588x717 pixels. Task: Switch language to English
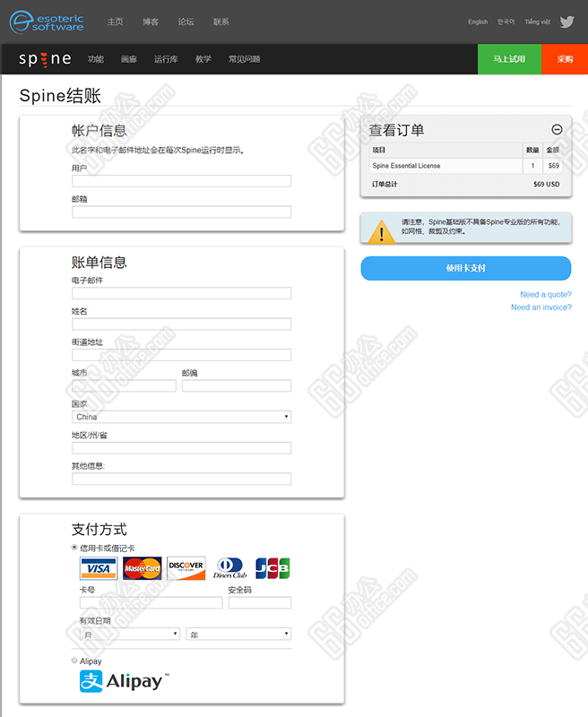[x=478, y=22]
